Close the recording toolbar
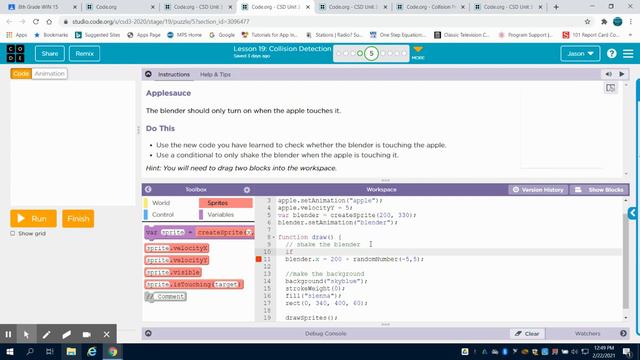640x360 pixels. pos(107,334)
